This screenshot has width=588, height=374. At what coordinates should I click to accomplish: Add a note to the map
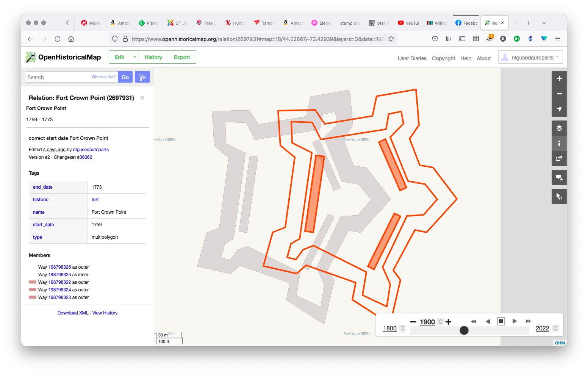(x=559, y=177)
